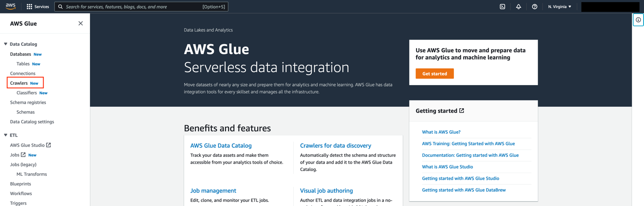Open Documentation: Getting started with AWS Glue
This screenshot has width=644, height=206.
pos(470,155)
